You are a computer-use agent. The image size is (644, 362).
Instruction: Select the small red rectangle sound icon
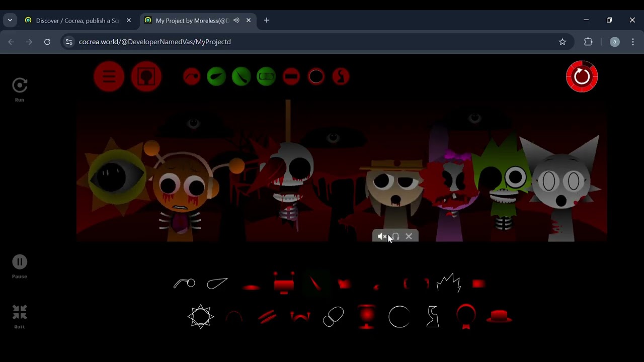pos(479,284)
